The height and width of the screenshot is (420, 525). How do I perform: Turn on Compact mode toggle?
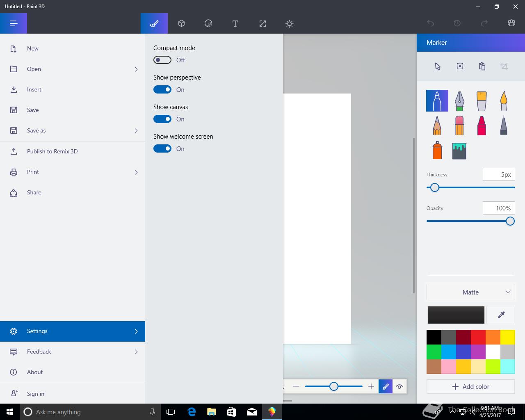(x=162, y=60)
